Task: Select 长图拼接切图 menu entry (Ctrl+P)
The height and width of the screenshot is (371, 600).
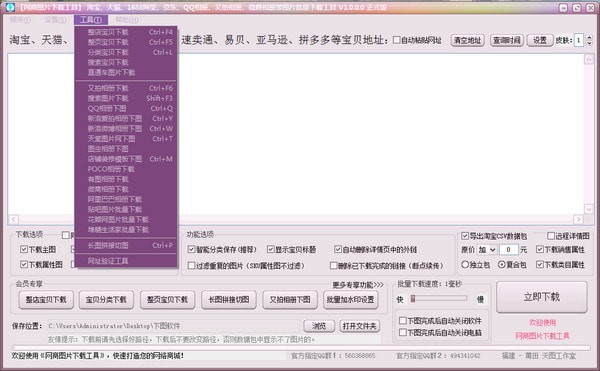Action: point(126,246)
